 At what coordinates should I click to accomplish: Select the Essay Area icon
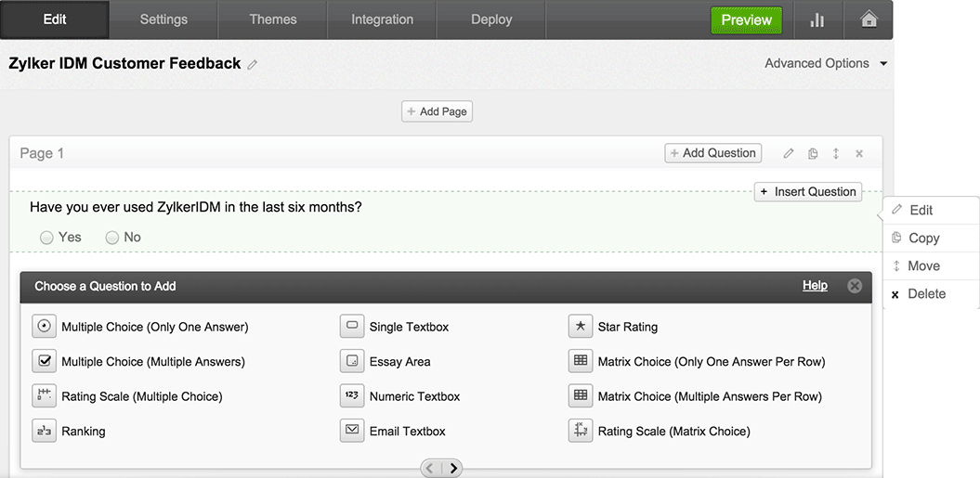click(x=352, y=361)
